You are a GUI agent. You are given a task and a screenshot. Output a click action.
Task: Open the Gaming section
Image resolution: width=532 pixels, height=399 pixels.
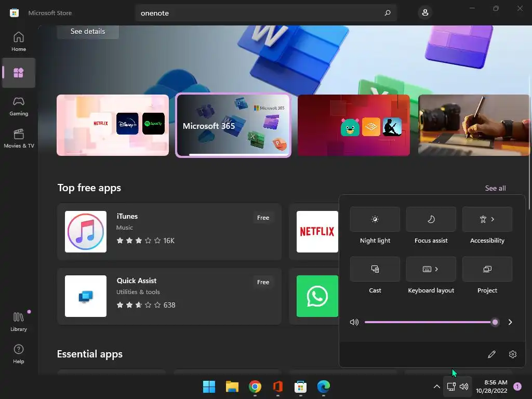19,106
